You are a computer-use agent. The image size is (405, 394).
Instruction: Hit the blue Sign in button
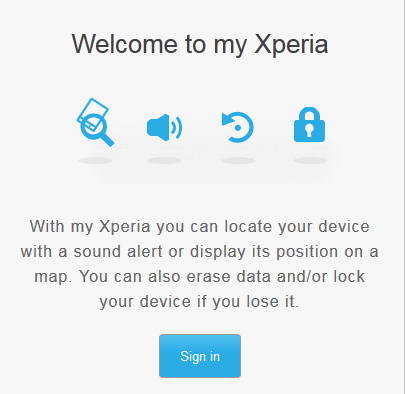click(x=200, y=356)
